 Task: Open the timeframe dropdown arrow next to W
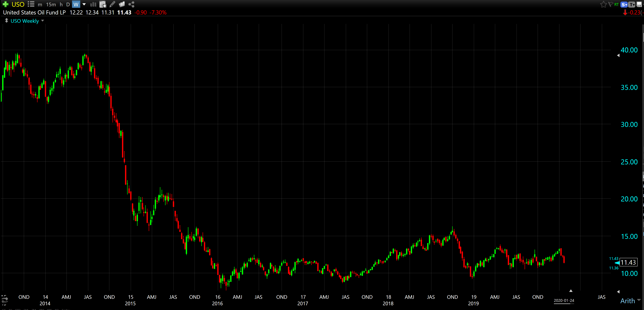coord(84,4)
